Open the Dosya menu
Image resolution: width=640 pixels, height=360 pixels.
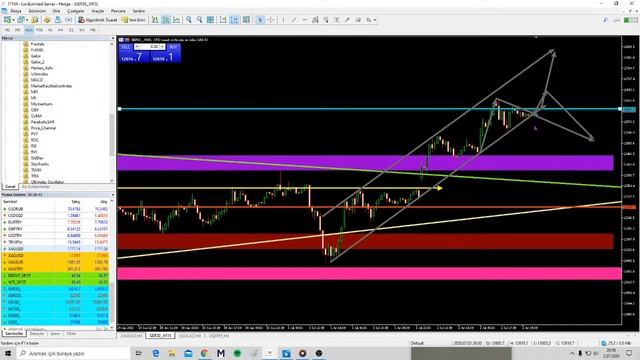(x=16, y=11)
